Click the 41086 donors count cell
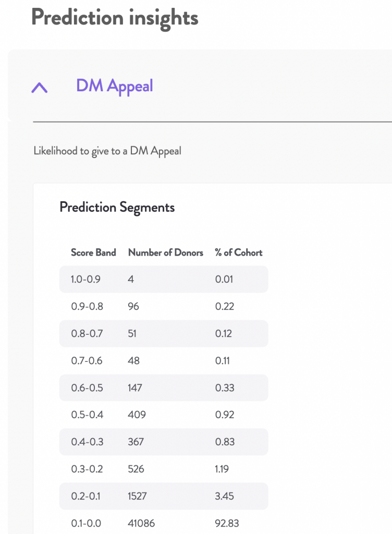Viewport: 392px width, 534px height. 141,523
